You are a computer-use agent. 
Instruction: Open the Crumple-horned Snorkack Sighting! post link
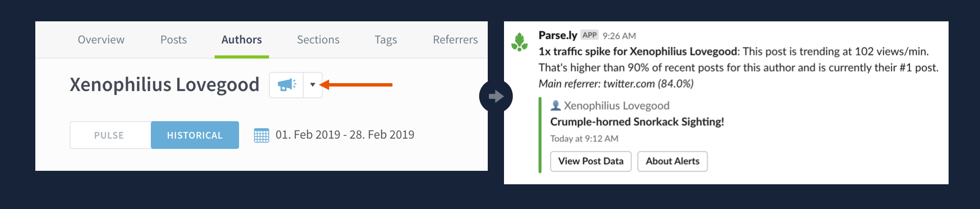pos(637,122)
